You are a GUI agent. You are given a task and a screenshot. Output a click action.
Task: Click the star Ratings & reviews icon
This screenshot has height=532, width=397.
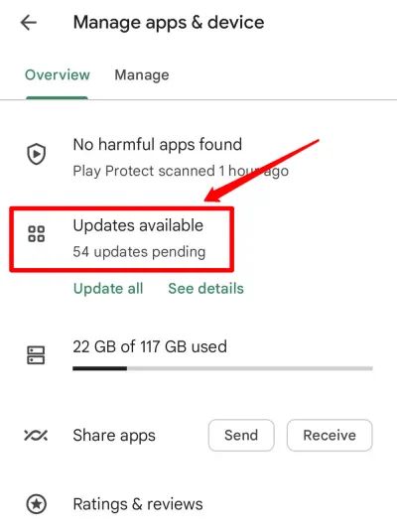[x=37, y=504]
